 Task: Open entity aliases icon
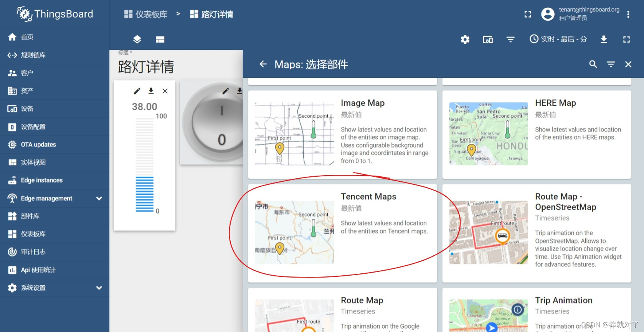(488, 39)
